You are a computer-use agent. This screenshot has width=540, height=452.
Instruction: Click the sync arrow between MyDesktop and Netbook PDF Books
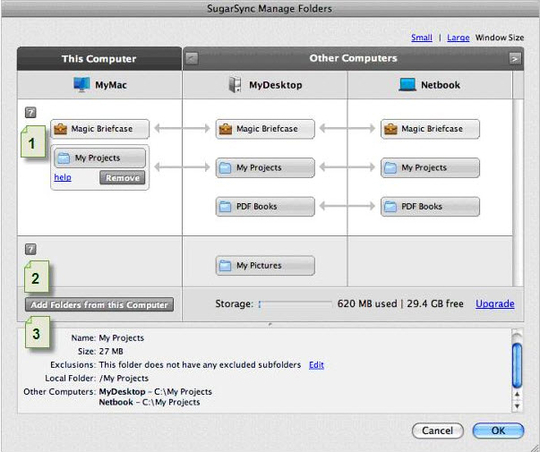pos(347,206)
